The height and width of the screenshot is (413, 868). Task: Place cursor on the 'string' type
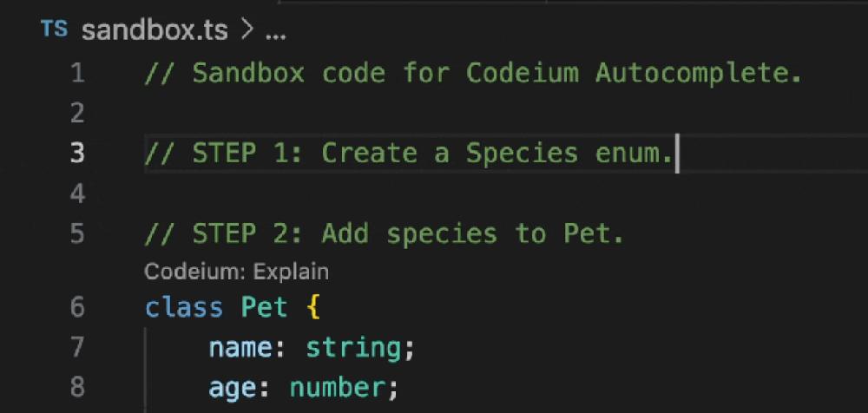pyautogui.click(x=352, y=348)
